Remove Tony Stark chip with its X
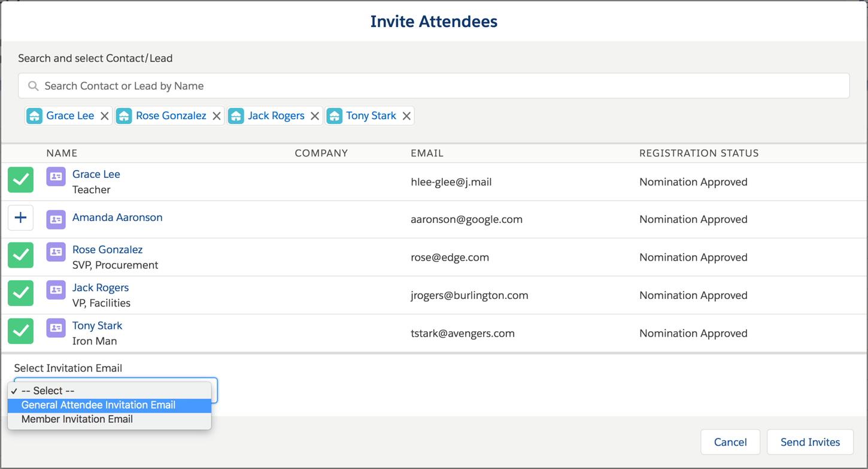868x469 pixels. tap(406, 116)
